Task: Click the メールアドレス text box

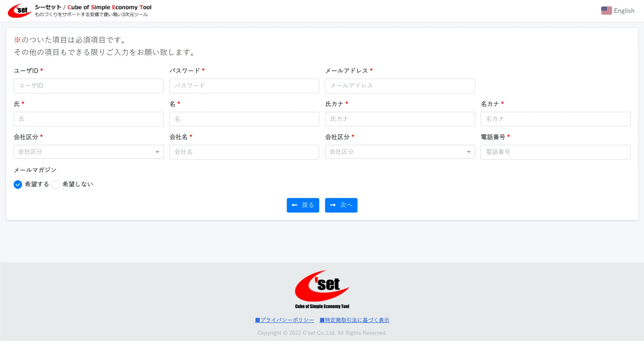Action: tap(400, 86)
